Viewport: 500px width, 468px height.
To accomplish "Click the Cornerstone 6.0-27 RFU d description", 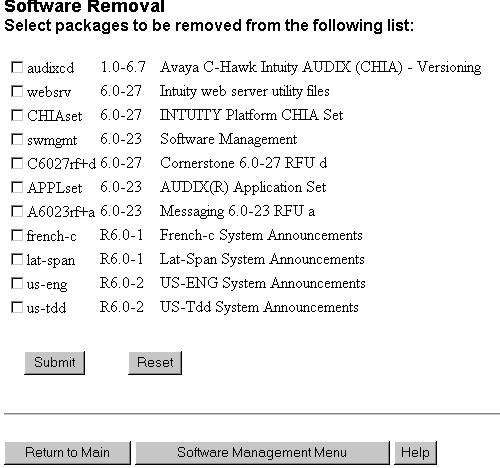I will tap(243, 163).
